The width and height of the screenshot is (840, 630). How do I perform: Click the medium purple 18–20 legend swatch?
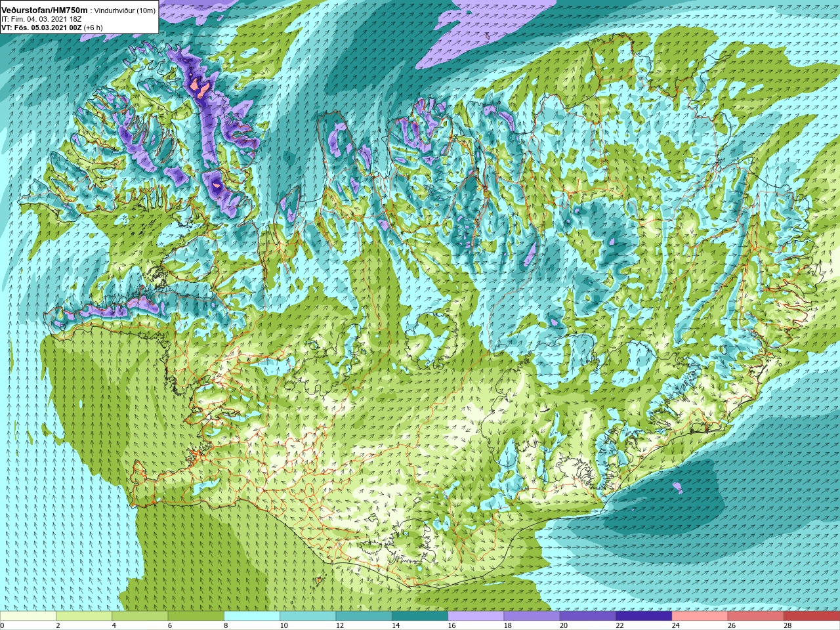(x=532, y=616)
